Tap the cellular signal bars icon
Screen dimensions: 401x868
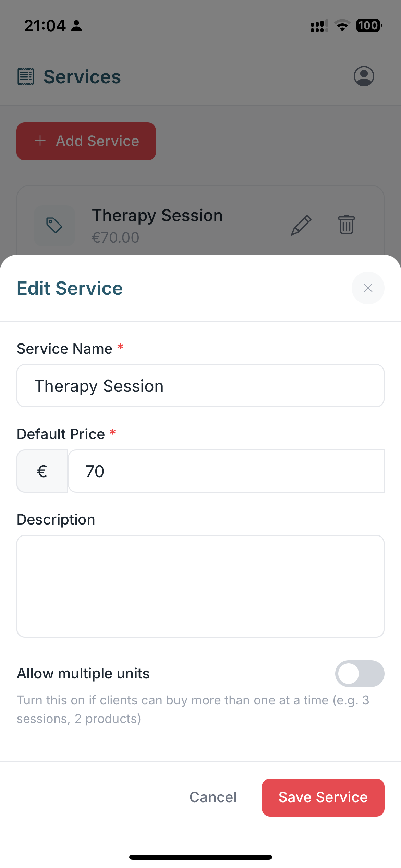[x=319, y=26]
